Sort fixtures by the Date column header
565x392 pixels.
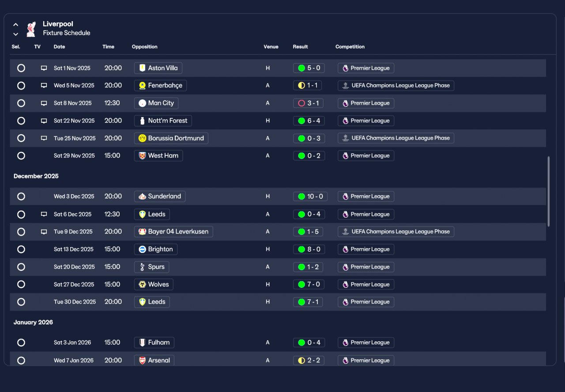(59, 47)
